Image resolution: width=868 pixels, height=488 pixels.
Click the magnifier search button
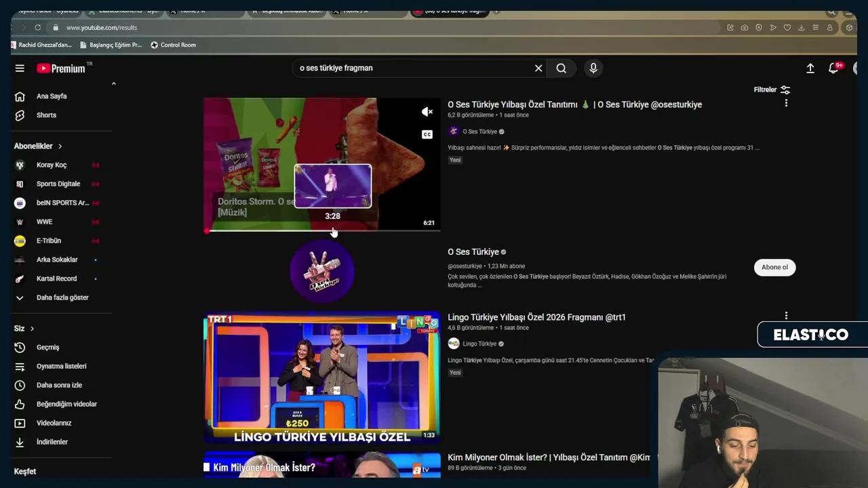[x=561, y=68]
